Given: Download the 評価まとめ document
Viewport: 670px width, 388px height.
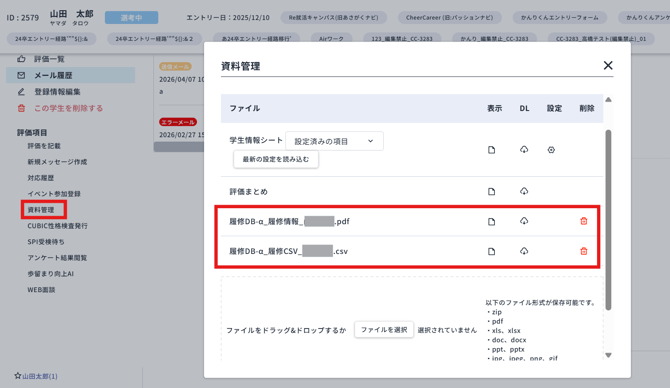Looking at the screenshot, I should click(x=524, y=191).
